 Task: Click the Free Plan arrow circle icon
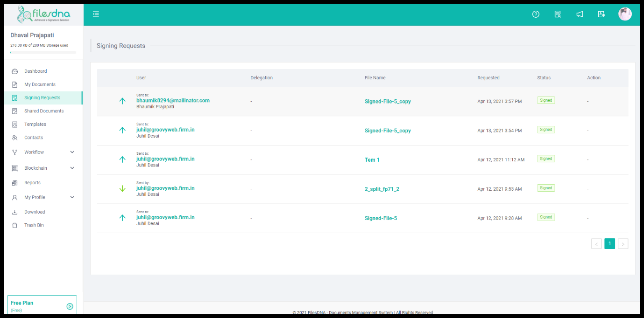[x=70, y=306]
